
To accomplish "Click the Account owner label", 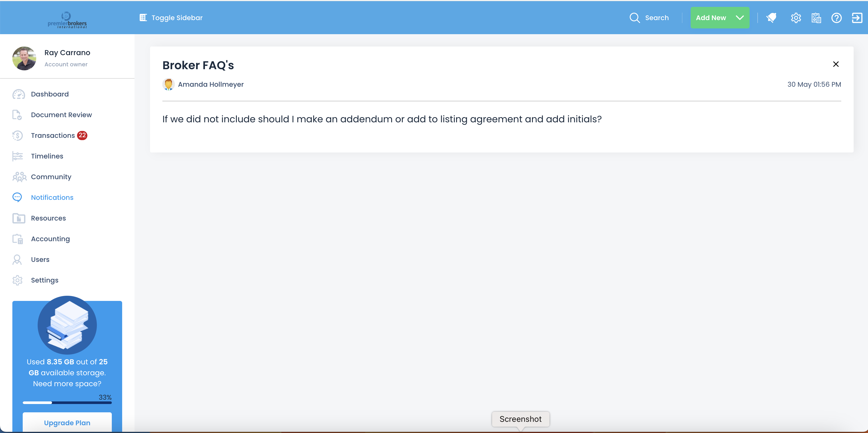I will [66, 64].
